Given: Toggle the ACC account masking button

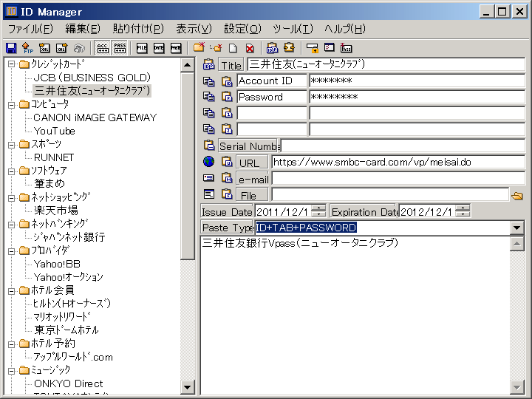Looking at the screenshot, I should click(x=103, y=48).
